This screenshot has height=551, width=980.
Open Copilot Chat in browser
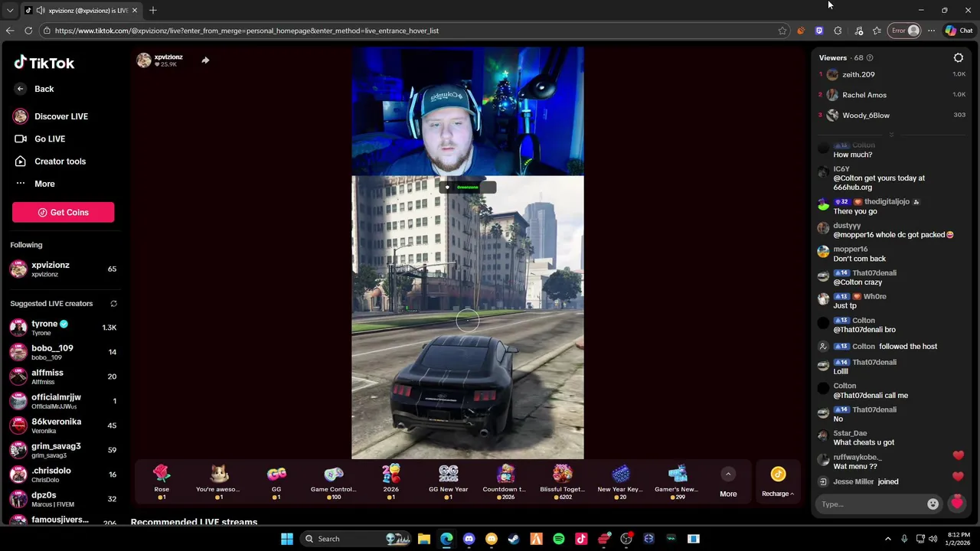click(959, 31)
